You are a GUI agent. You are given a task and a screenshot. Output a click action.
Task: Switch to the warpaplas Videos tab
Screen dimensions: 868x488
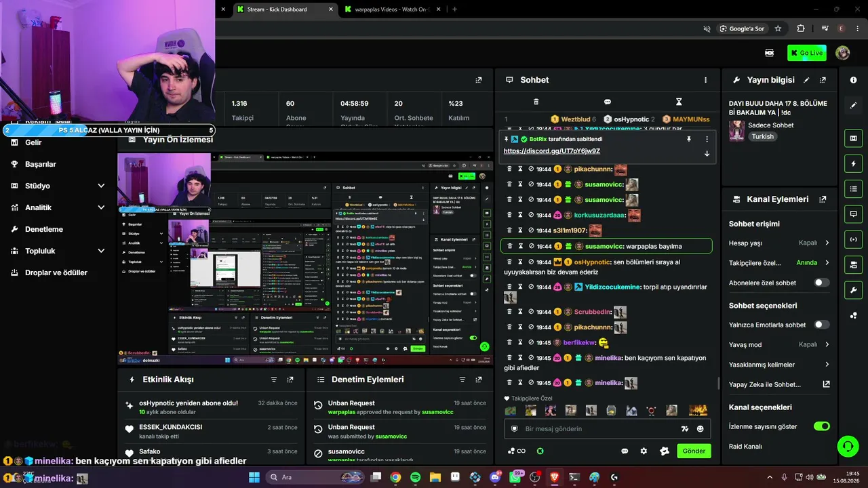[393, 9]
